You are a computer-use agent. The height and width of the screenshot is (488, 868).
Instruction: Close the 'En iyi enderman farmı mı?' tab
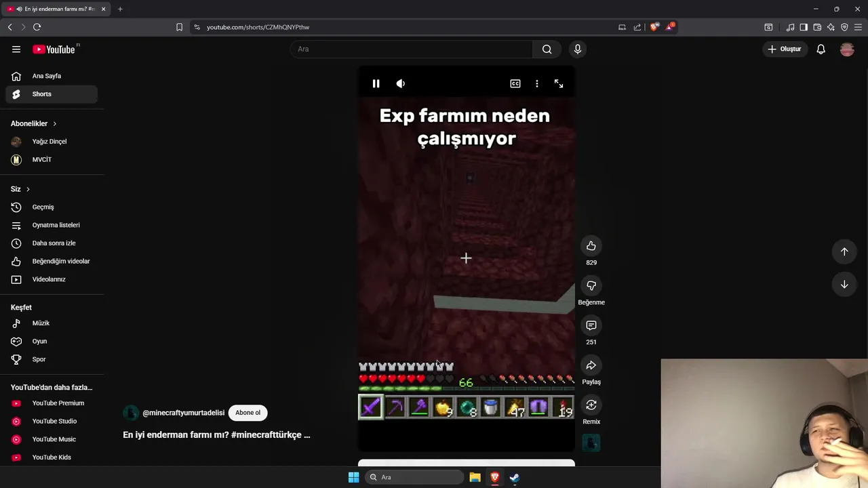[x=103, y=9]
